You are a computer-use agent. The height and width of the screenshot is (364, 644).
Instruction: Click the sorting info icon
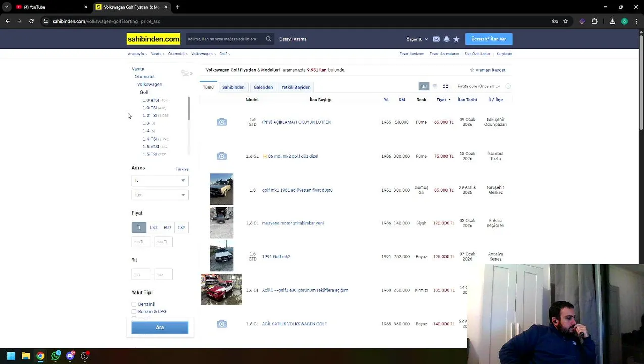pyautogui.click(x=508, y=86)
